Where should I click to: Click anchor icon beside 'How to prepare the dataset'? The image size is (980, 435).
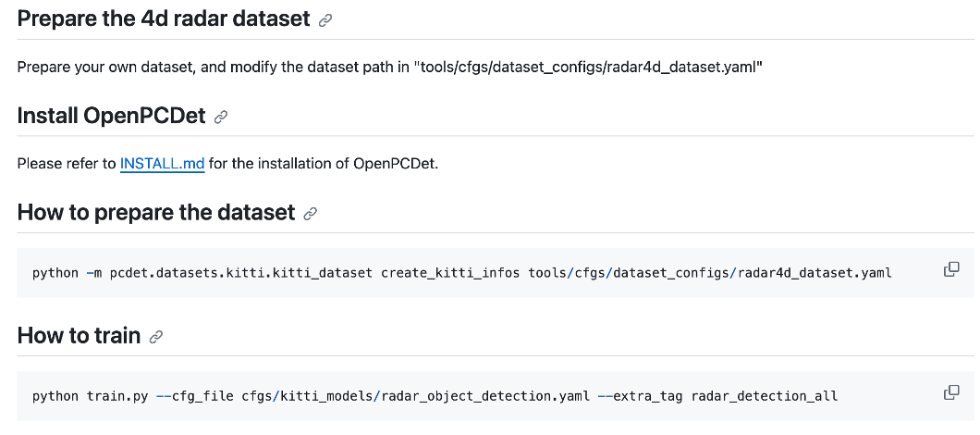point(311,214)
